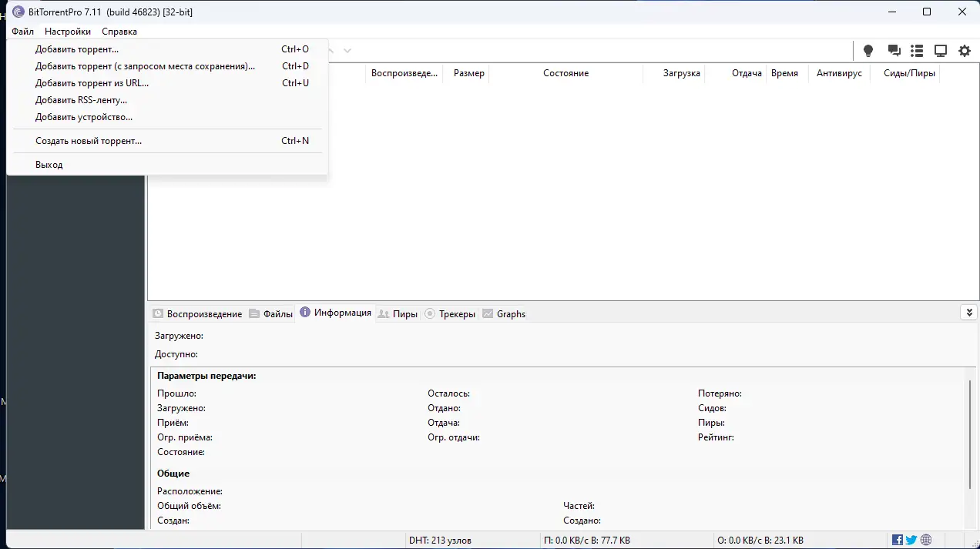Choose Добавить устройство... menu entry
The width and height of the screenshot is (980, 549).
tap(167, 117)
